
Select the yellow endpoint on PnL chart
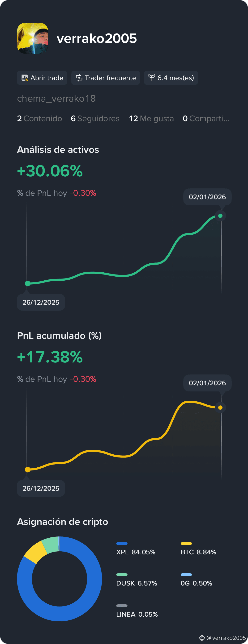pyautogui.click(x=220, y=407)
